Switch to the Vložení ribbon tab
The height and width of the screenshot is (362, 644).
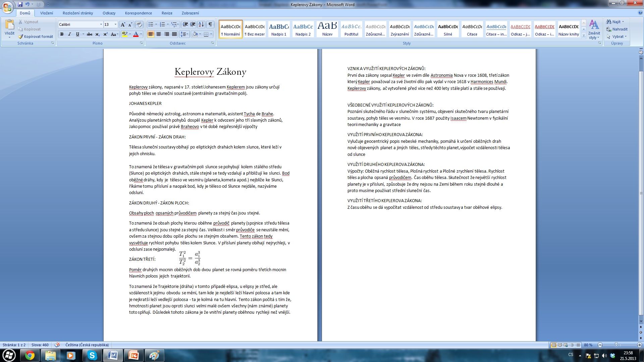point(47,13)
